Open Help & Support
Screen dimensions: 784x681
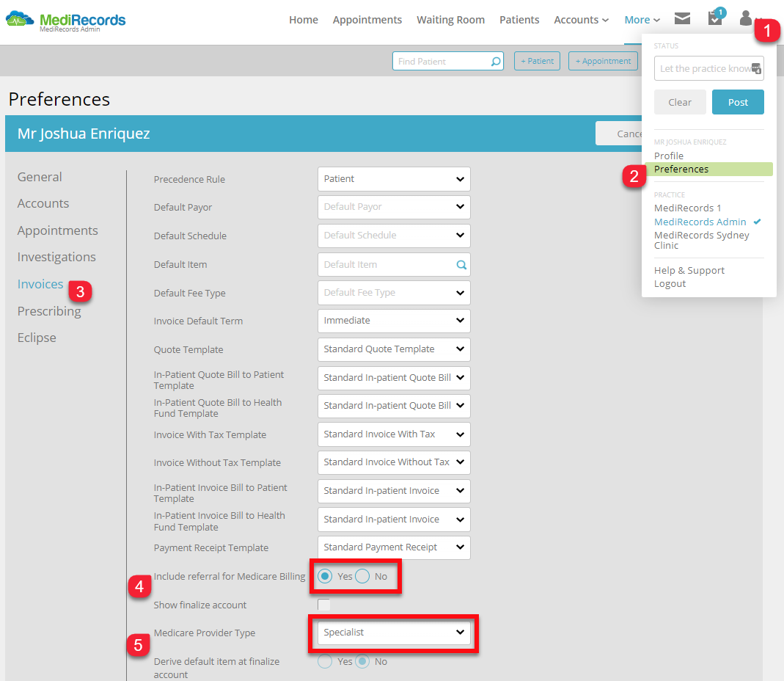(689, 271)
